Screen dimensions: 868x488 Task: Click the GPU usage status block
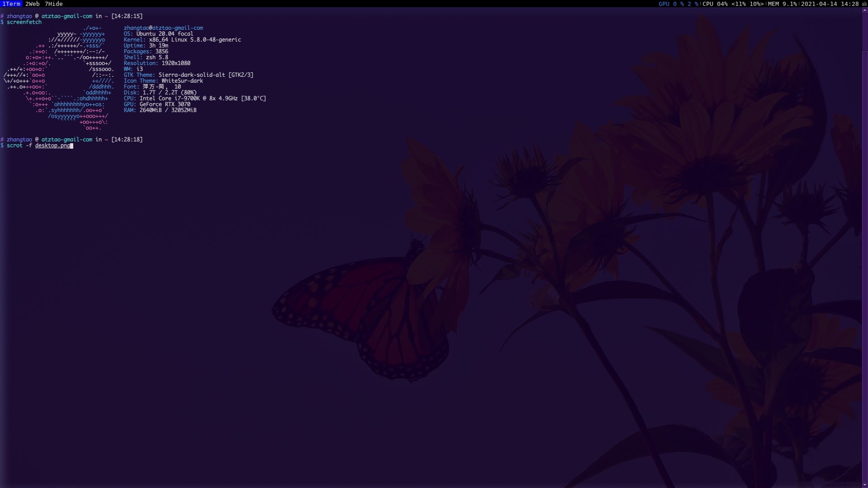coord(678,4)
